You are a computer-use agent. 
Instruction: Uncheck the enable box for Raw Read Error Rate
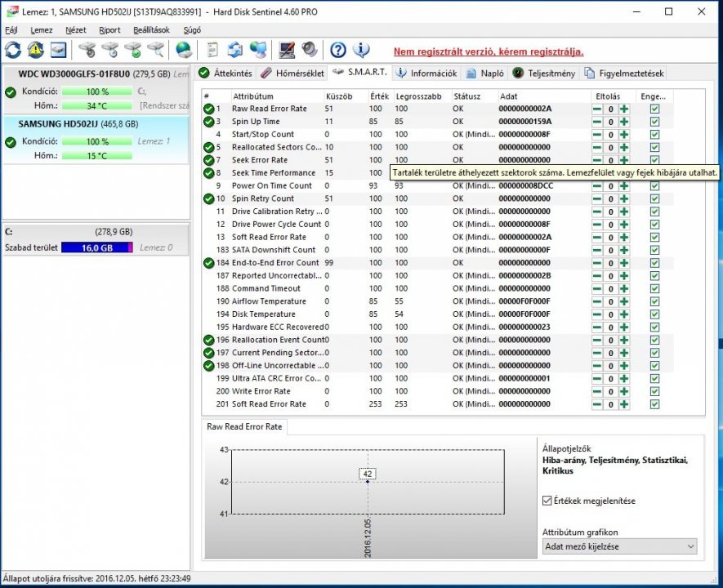(x=654, y=109)
